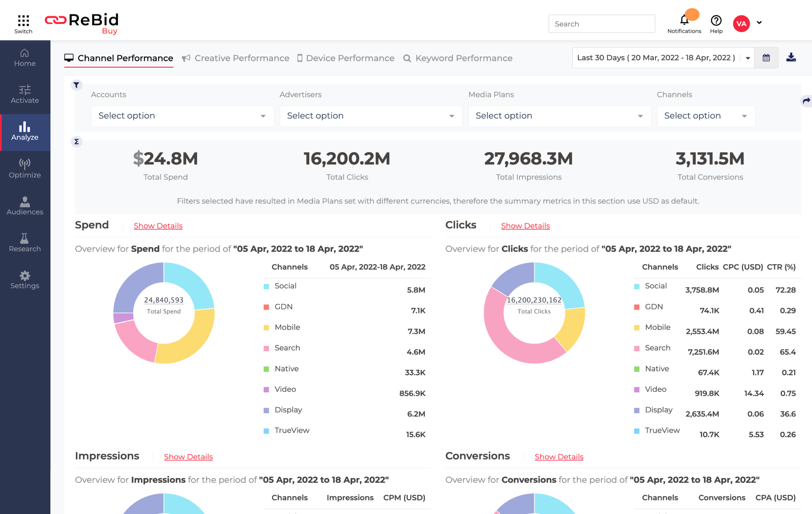812x514 pixels.
Task: Open the Keyword Performance tab
Action: point(463,58)
